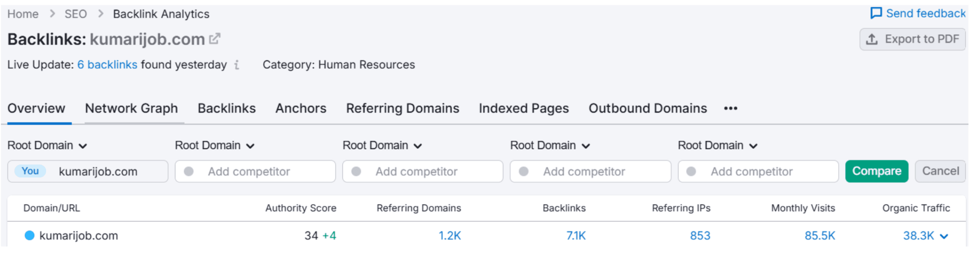
Task: Click Export to PDF button
Action: [913, 39]
